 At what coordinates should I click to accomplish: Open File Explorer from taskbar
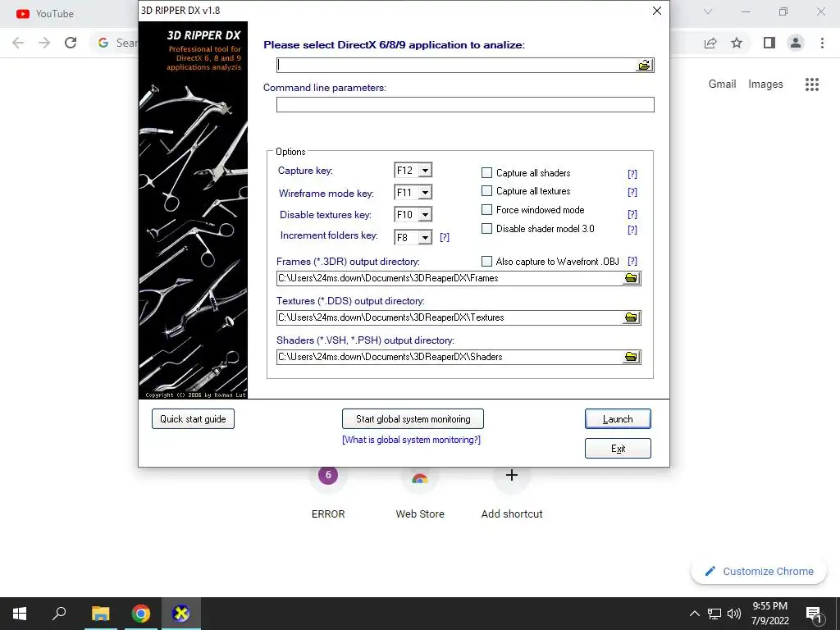pyautogui.click(x=100, y=614)
